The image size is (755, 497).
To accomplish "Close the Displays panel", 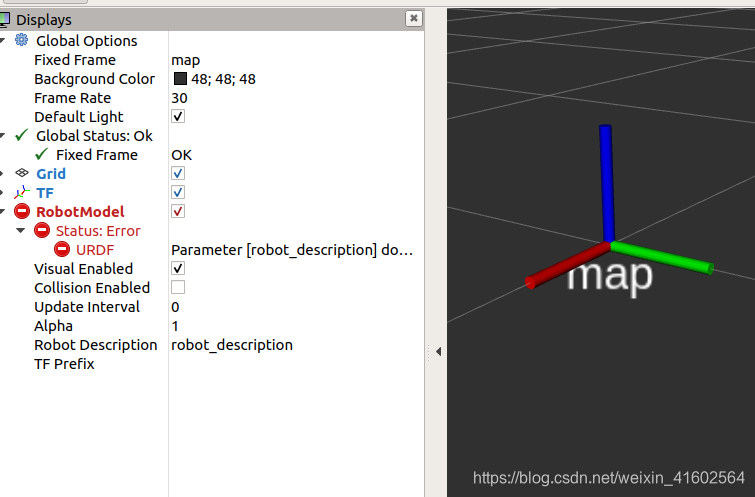I will pyautogui.click(x=414, y=18).
